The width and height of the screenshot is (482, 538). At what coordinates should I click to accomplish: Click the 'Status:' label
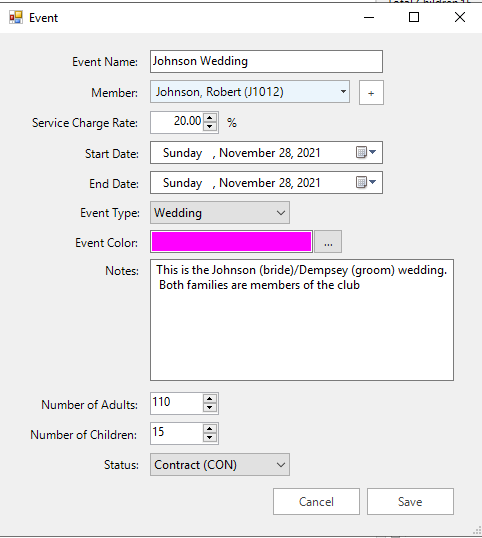coord(121,465)
